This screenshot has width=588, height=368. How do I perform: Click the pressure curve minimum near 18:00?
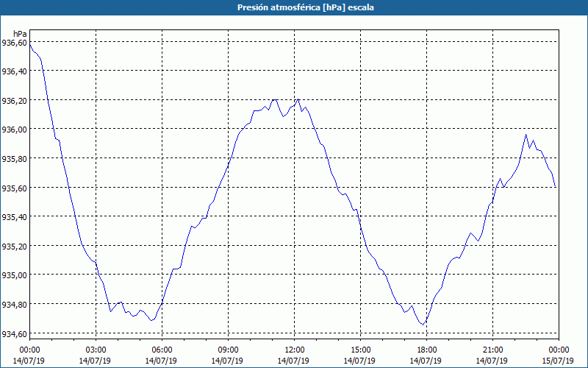pos(423,325)
